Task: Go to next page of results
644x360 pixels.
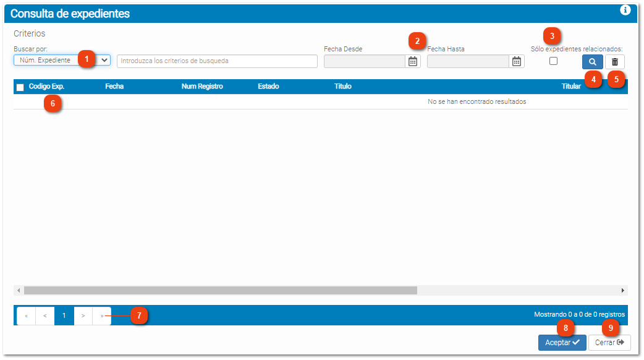Action: [83, 316]
